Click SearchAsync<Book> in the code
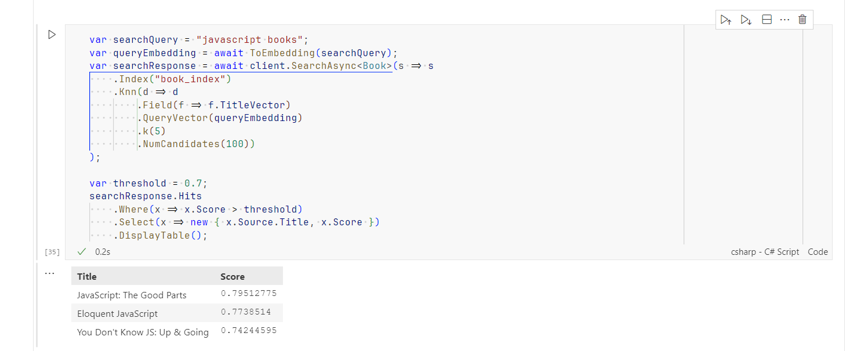This screenshot has height=351, width=868. point(342,66)
